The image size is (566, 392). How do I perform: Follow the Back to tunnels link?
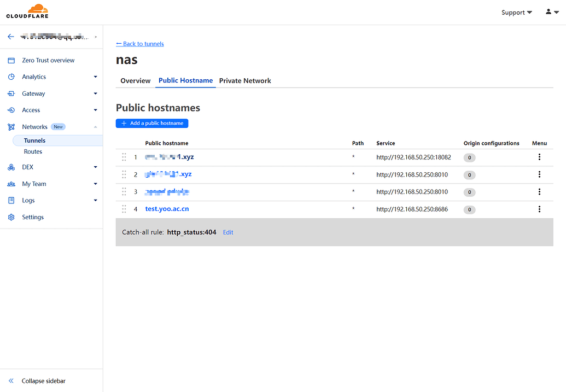(140, 44)
